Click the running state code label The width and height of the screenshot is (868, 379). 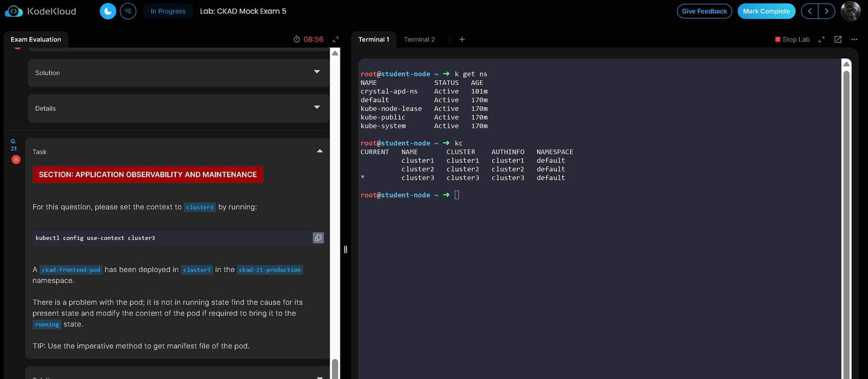coord(47,325)
